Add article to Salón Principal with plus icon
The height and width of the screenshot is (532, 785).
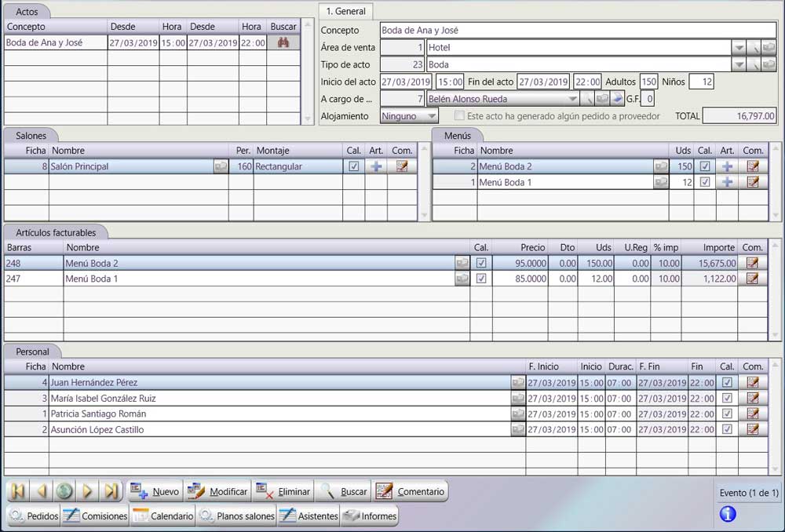coord(376,166)
